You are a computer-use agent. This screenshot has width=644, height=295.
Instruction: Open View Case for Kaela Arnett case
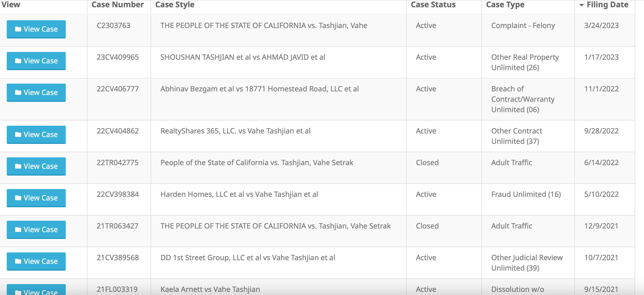coord(36,290)
